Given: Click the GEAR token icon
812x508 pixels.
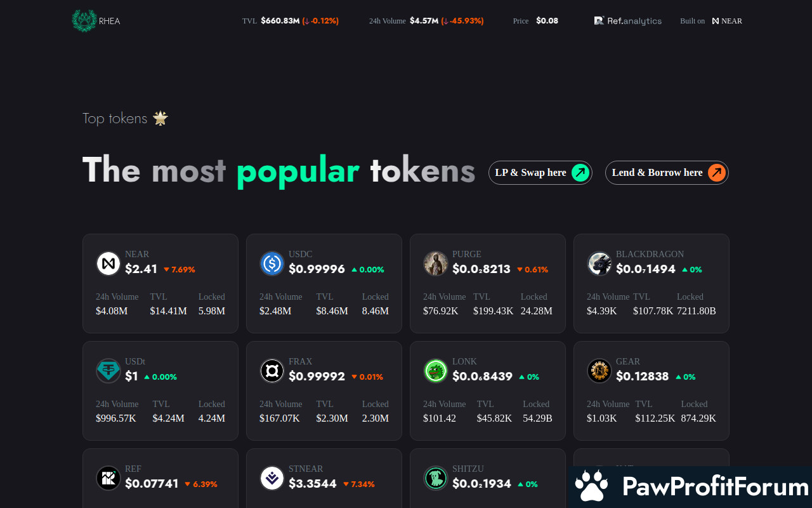Looking at the screenshot, I should pyautogui.click(x=599, y=371).
